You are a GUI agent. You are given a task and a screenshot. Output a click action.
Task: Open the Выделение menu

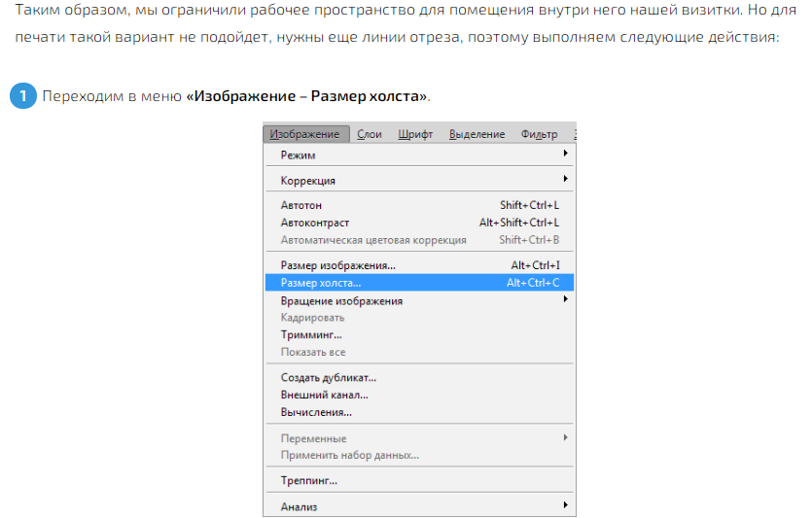pyautogui.click(x=477, y=134)
